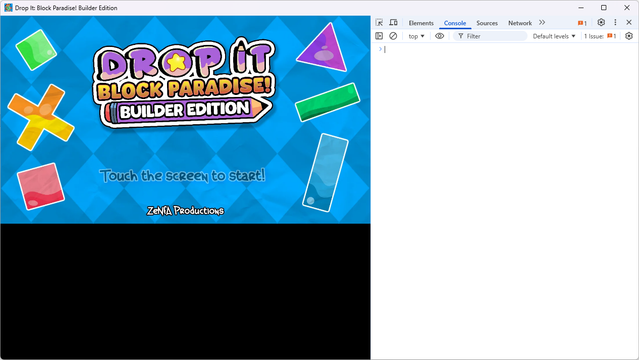Screen dimensions: 639x360
Task: Expand more DevTools tabs chevron
Action: pos(542,22)
